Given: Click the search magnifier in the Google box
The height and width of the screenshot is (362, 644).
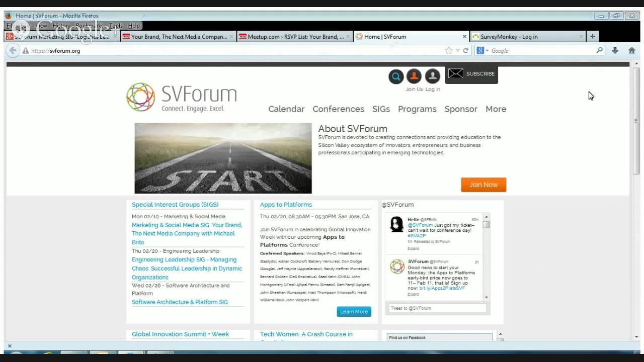Looking at the screenshot, I should pos(599,50).
